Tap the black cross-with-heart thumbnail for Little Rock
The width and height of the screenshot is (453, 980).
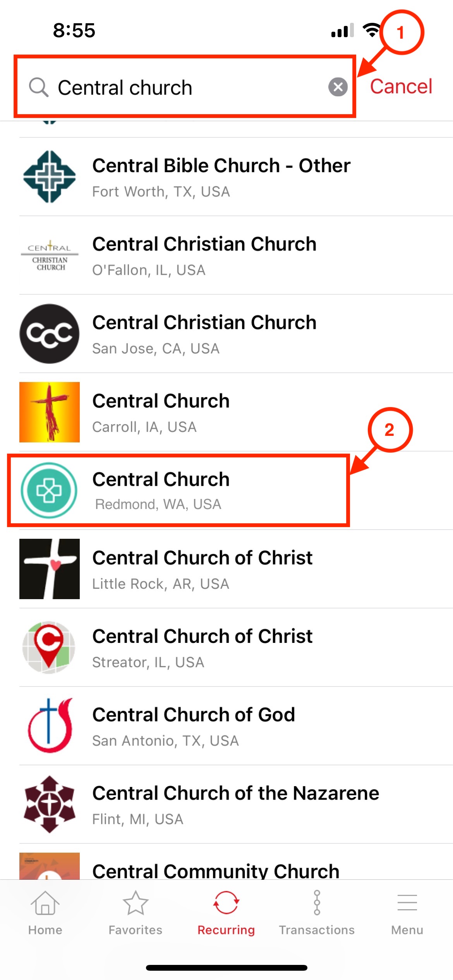pos(50,569)
